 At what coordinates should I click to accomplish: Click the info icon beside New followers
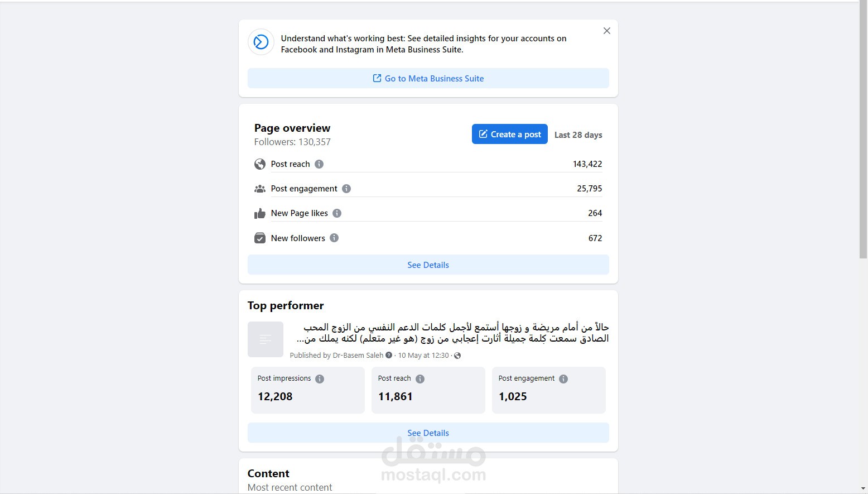(334, 238)
